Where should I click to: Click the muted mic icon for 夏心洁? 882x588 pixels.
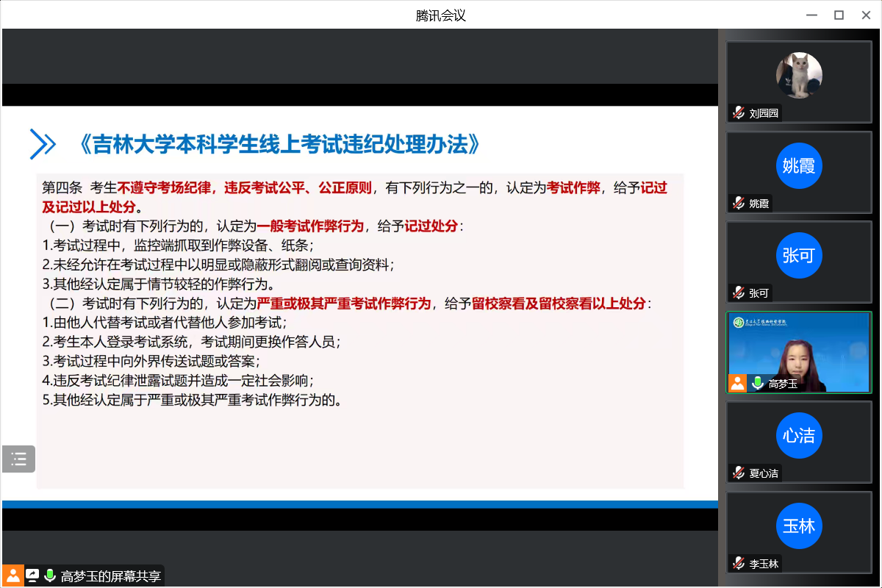pyautogui.click(x=739, y=473)
